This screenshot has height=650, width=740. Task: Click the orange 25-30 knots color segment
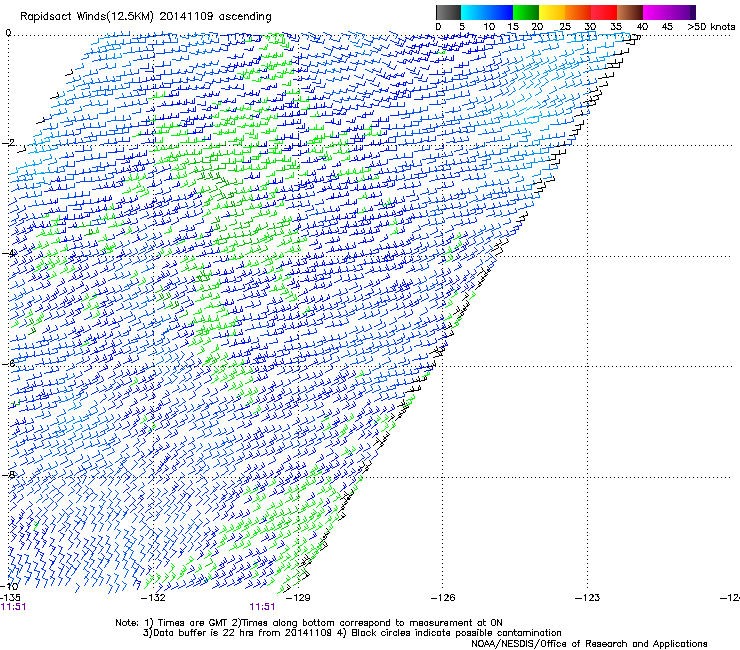click(578, 12)
